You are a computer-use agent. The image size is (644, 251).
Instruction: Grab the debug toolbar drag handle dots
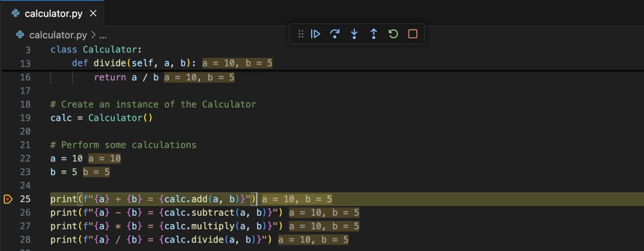(x=301, y=34)
